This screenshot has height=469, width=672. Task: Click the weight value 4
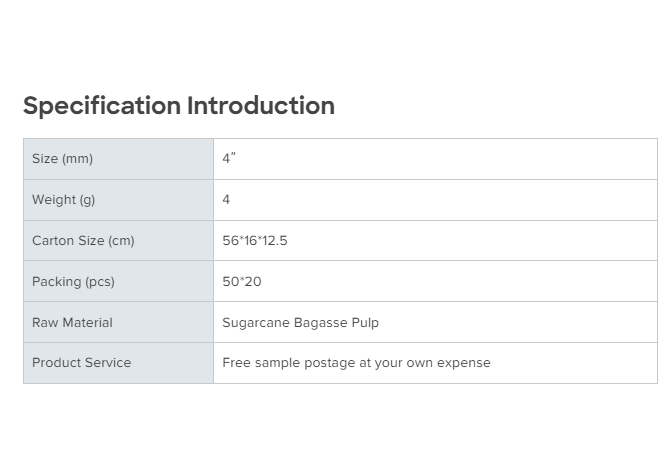click(x=226, y=200)
